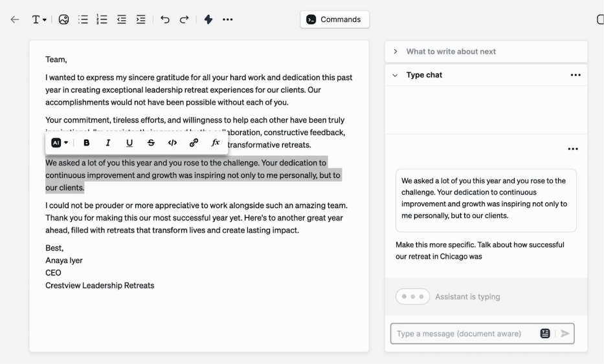The image size is (604, 364).
Task: Click the 'Best,' closing line
Action: [x=54, y=248]
